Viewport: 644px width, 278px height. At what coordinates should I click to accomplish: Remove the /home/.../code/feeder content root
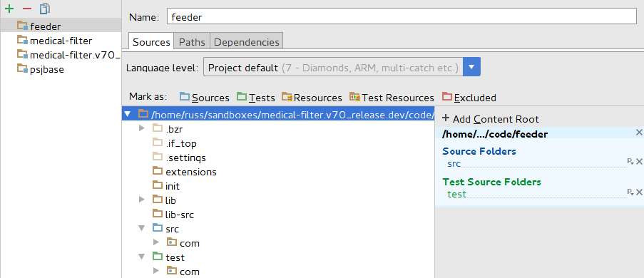[639, 132]
